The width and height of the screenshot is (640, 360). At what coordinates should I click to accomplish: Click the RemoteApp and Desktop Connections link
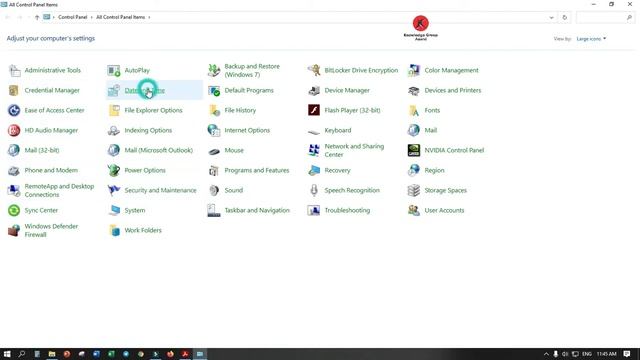(x=59, y=190)
